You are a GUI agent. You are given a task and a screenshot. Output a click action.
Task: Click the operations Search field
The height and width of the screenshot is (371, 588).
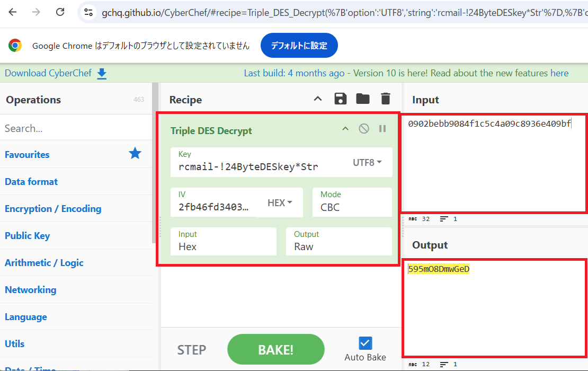click(x=74, y=128)
